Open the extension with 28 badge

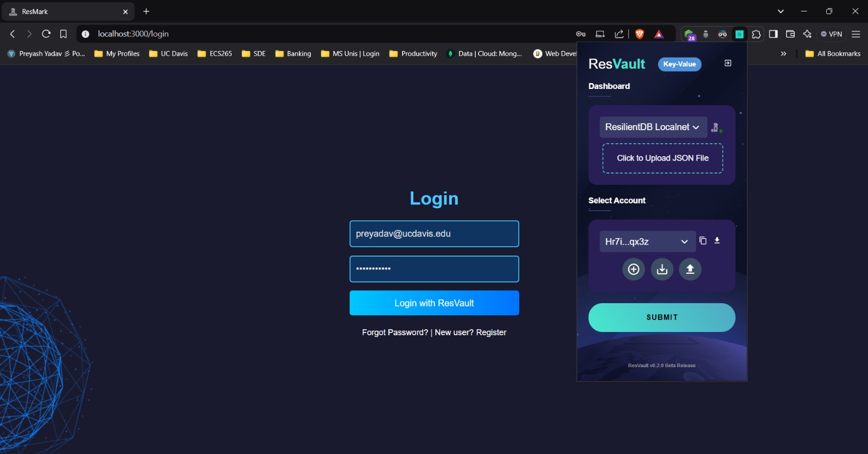(689, 35)
